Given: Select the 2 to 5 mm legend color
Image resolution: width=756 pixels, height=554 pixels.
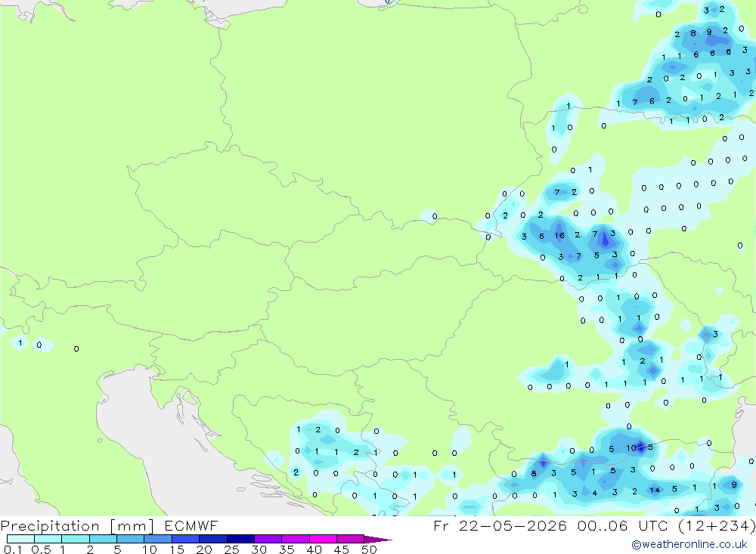Looking at the screenshot, I should tap(103, 539).
